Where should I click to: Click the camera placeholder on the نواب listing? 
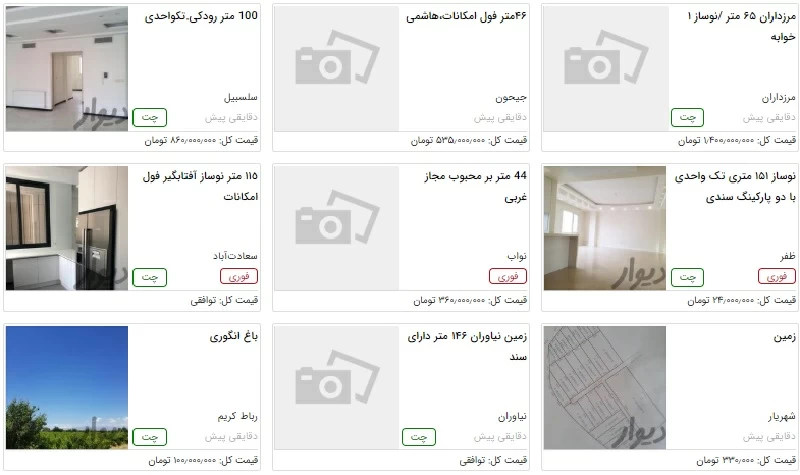point(337,228)
